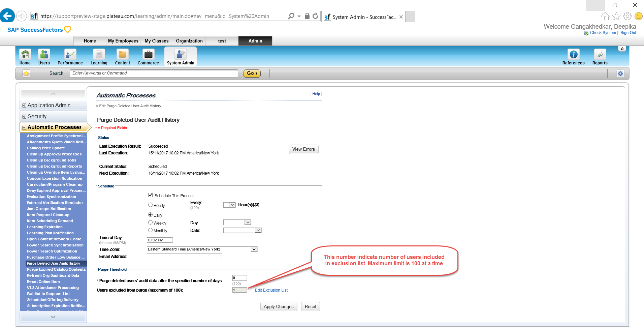Screen dimensions: 644x327
Task: Open Edit Exclusion List link
Action: click(271, 290)
